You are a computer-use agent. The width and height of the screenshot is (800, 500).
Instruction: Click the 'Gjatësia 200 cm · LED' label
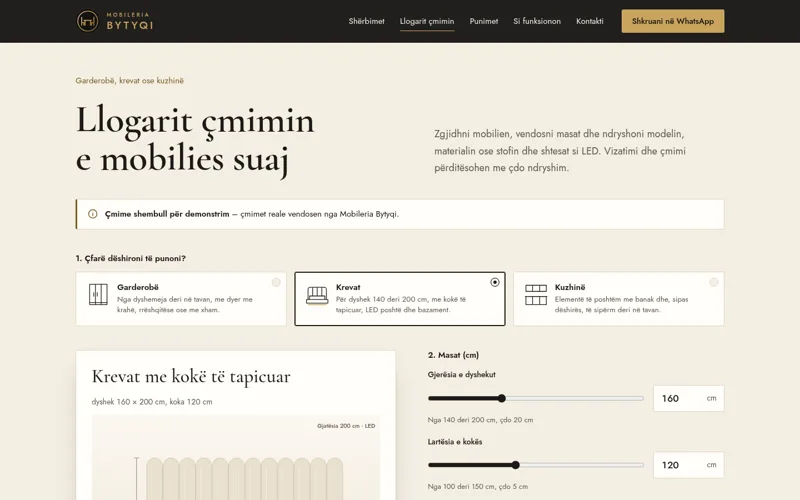tap(346, 426)
